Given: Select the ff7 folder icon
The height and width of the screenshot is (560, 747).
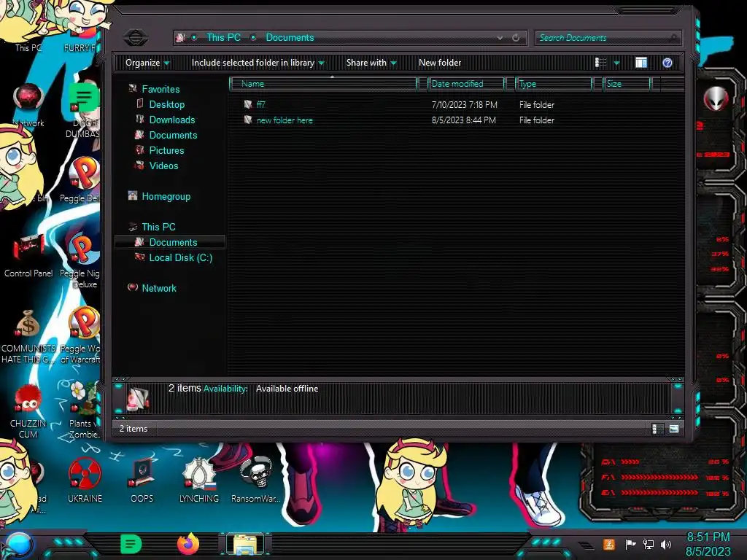Looking at the screenshot, I should (248, 104).
